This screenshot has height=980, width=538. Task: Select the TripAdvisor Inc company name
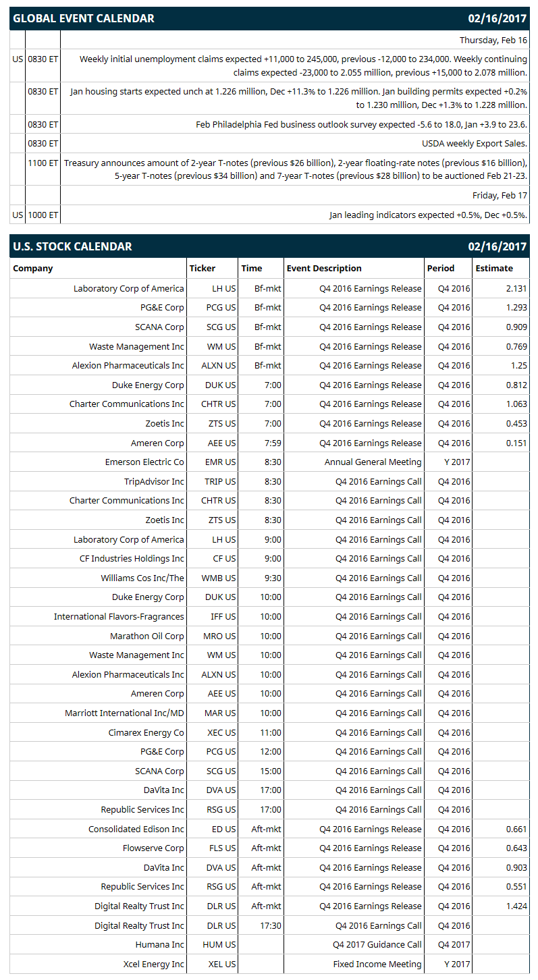click(x=154, y=481)
